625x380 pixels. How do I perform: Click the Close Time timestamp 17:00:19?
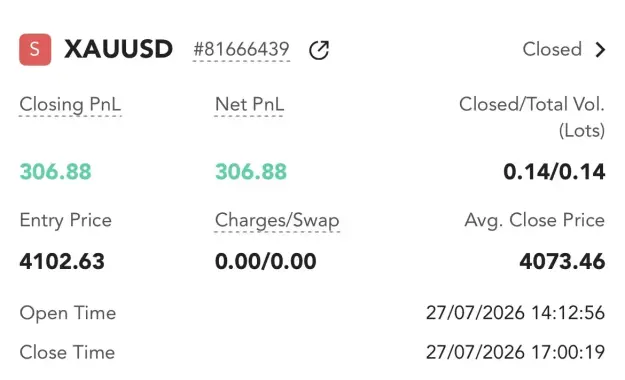coord(515,352)
